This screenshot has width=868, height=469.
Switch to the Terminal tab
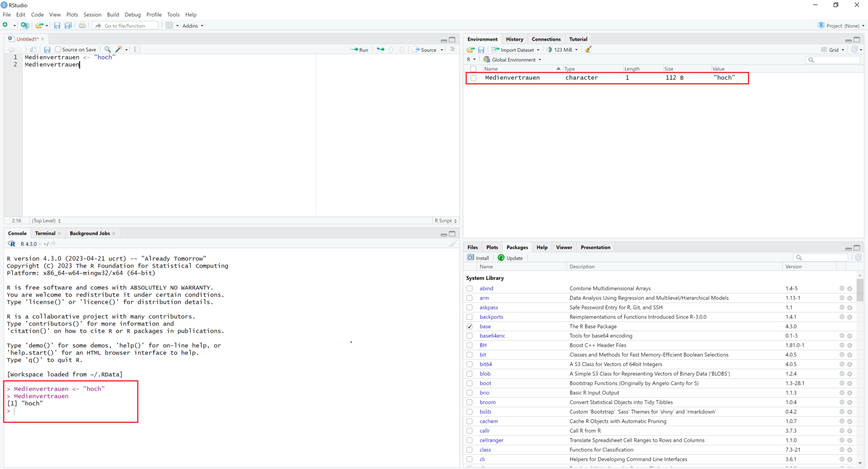pyautogui.click(x=45, y=233)
